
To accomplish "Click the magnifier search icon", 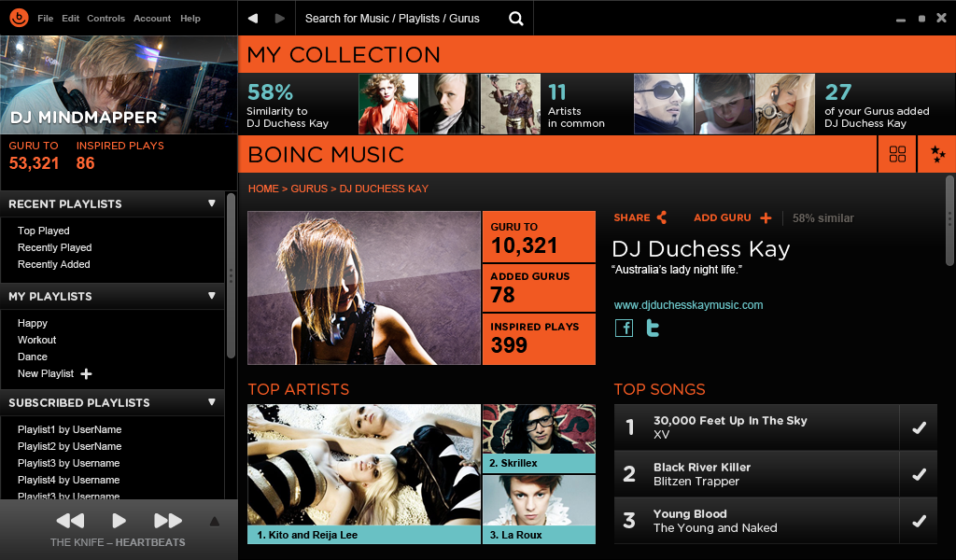I will [515, 19].
